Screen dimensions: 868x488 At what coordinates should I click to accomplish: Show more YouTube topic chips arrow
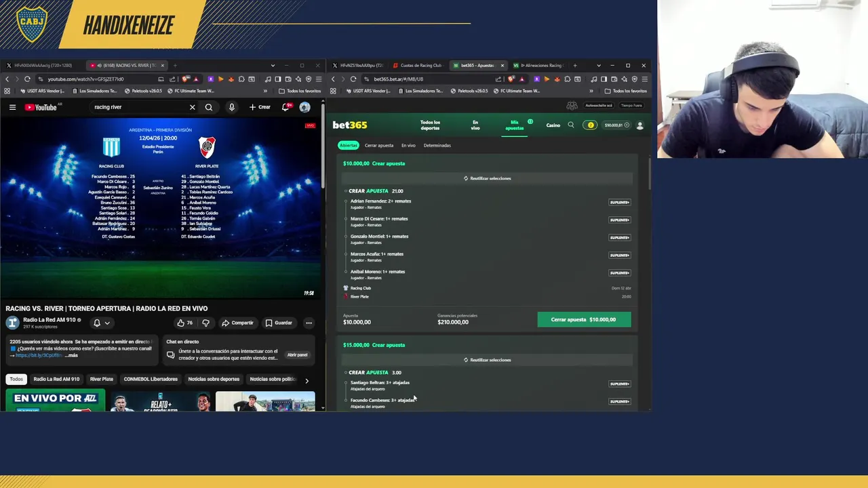[x=307, y=380]
